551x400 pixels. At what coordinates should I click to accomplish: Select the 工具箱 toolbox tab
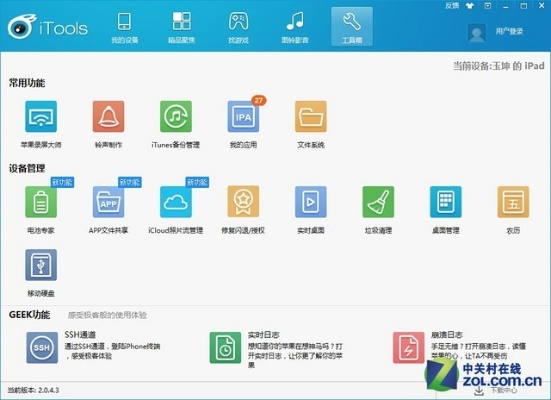tap(352, 27)
